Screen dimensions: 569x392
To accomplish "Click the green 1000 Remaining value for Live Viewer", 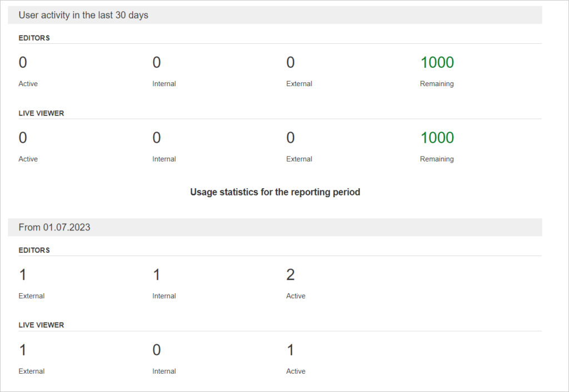I will click(437, 138).
